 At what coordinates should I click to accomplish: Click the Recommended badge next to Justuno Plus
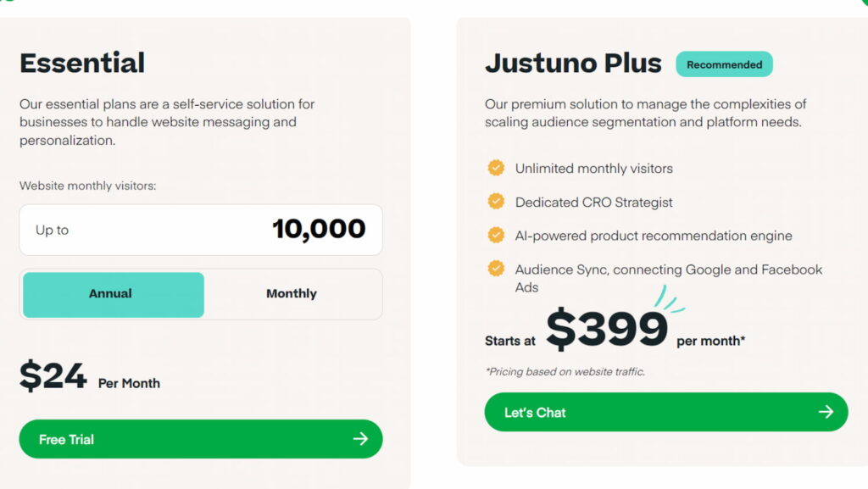pyautogui.click(x=724, y=64)
